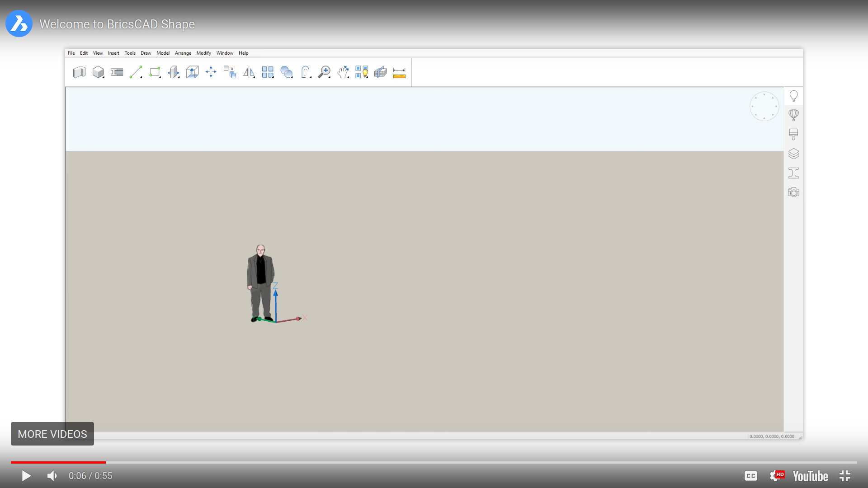Image resolution: width=868 pixels, height=488 pixels.
Task: Open the File menu
Action: pos(71,53)
